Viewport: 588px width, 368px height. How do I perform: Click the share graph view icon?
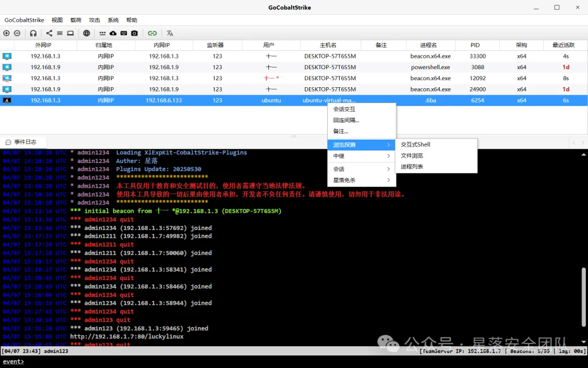pos(49,33)
